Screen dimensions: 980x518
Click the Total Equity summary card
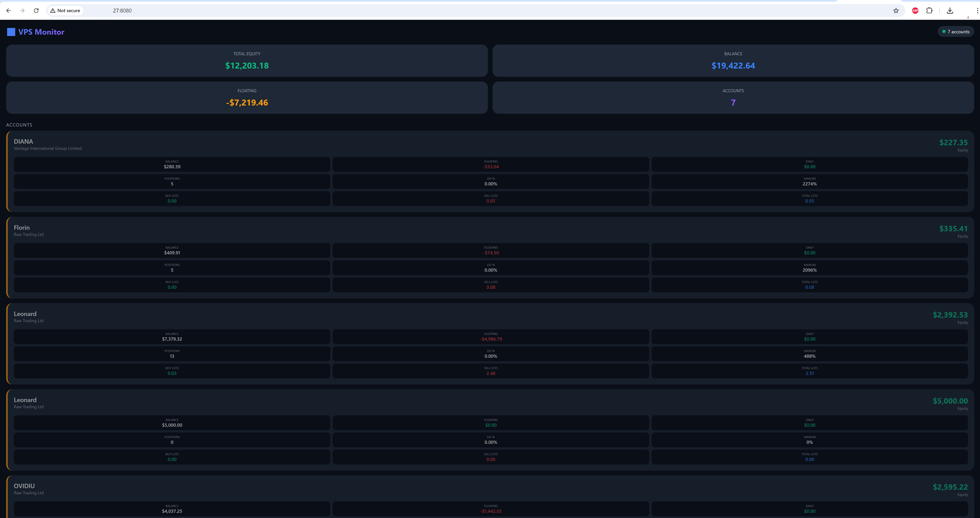coord(247,60)
